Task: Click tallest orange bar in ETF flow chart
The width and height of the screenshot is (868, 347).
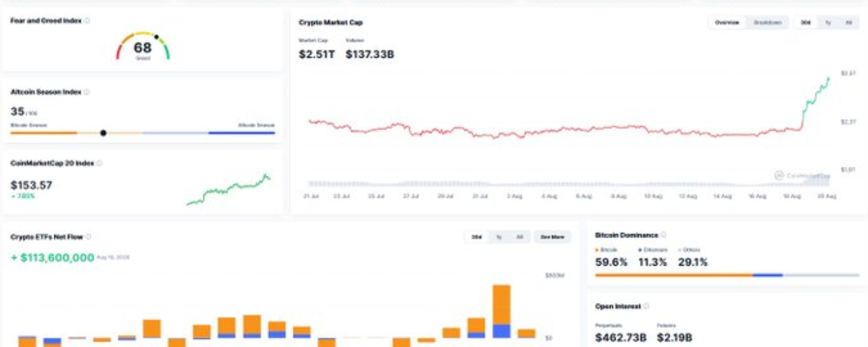Action: click(501, 305)
